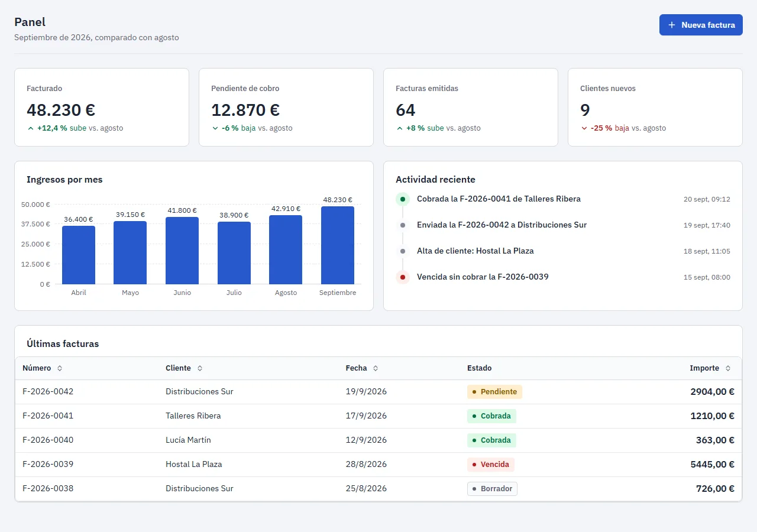
Task: Click the Estado column header
Action: click(479, 368)
